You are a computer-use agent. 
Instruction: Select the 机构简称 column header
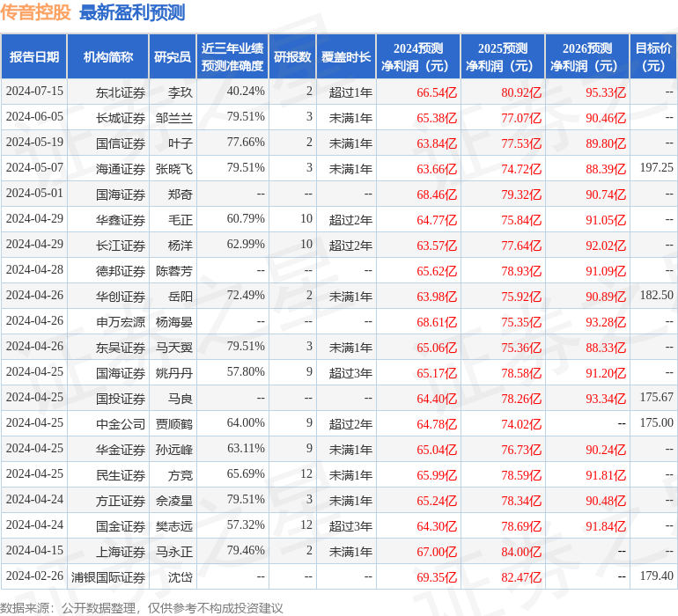pos(108,56)
